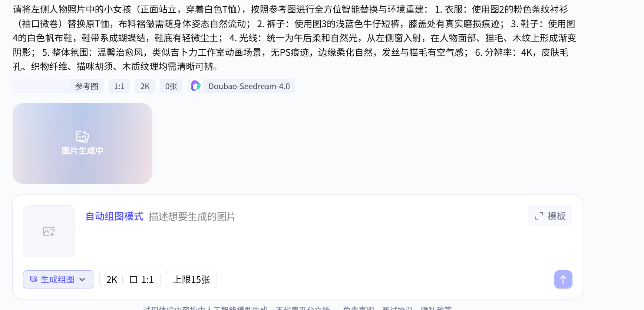Select the 上限15张 image limit option
Screen dimensions: 644x310
[191, 280]
